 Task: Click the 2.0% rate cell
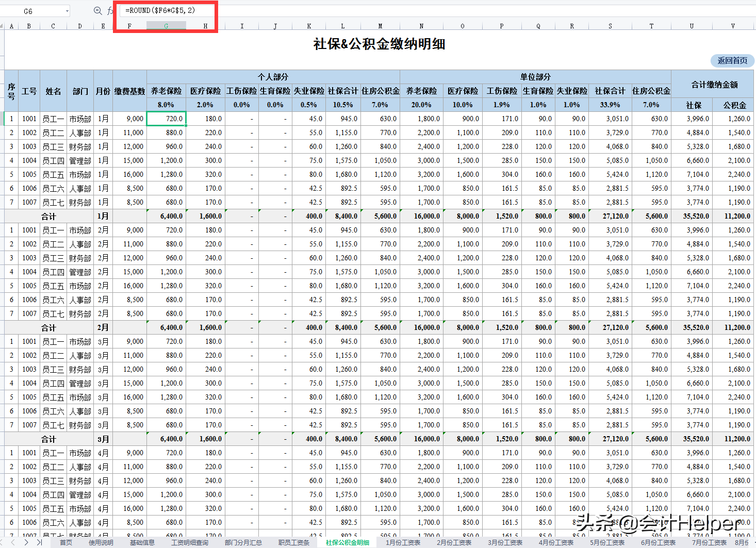tap(205, 105)
